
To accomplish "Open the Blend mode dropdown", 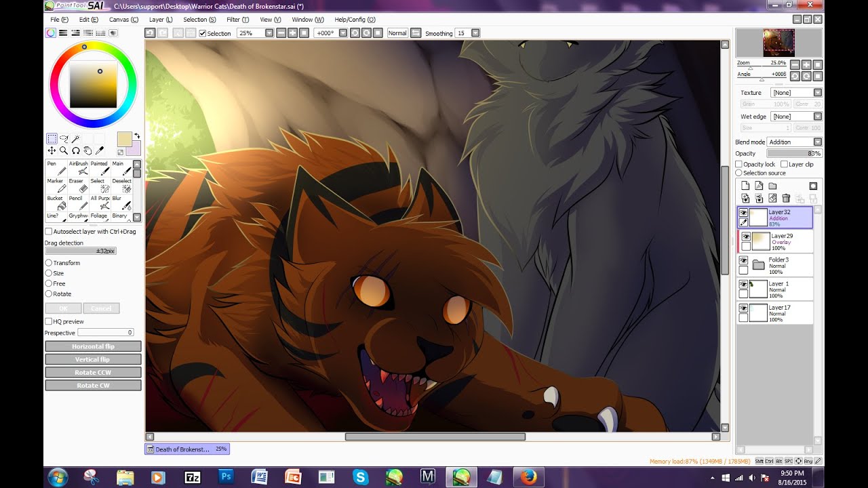I will 817,142.
